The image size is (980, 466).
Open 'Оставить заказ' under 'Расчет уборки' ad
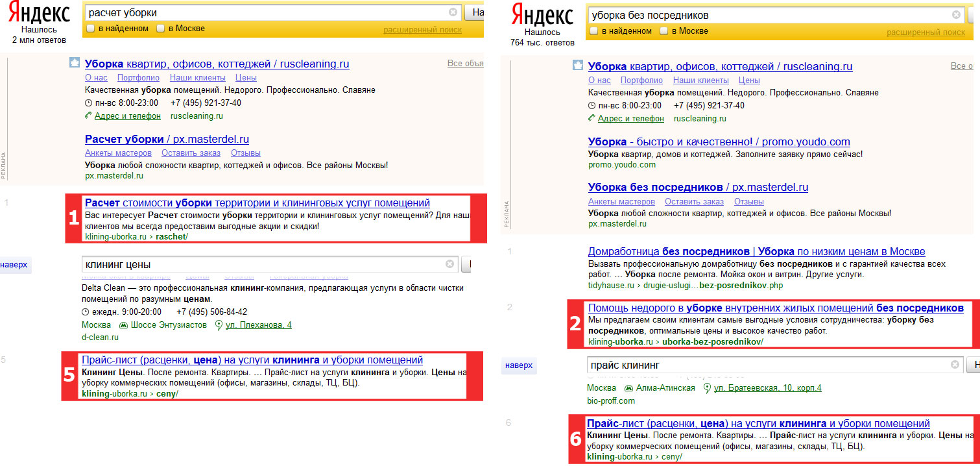(191, 153)
